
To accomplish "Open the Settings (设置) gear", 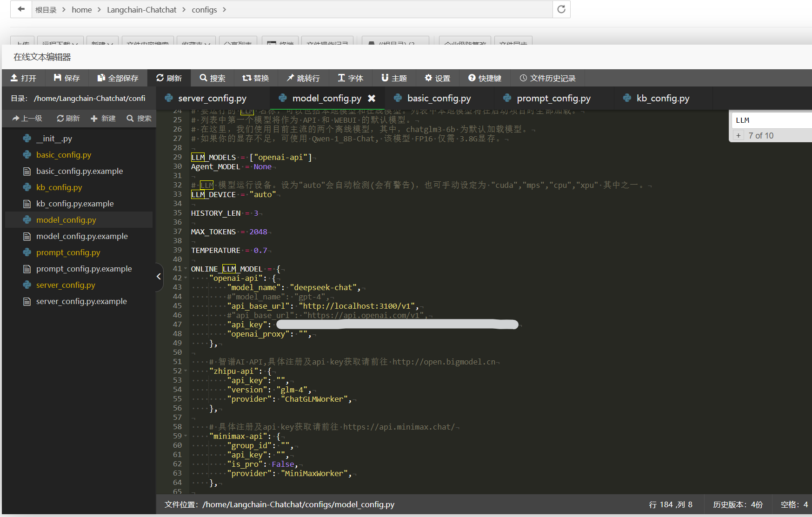I will point(437,78).
